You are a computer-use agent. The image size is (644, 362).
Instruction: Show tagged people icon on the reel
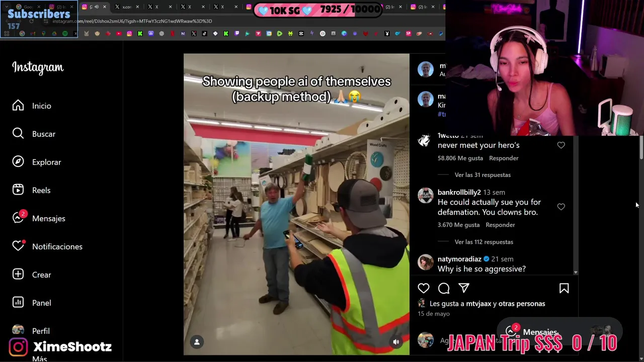tap(197, 342)
